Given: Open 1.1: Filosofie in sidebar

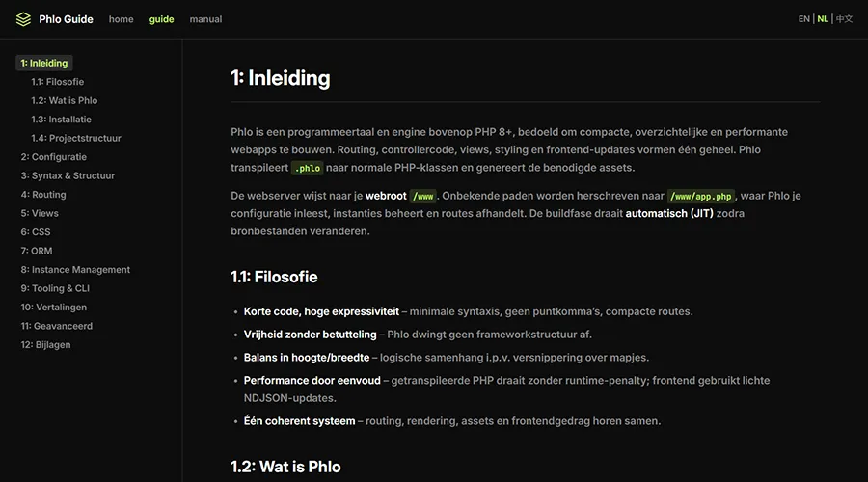Looking at the screenshot, I should click(x=57, y=82).
